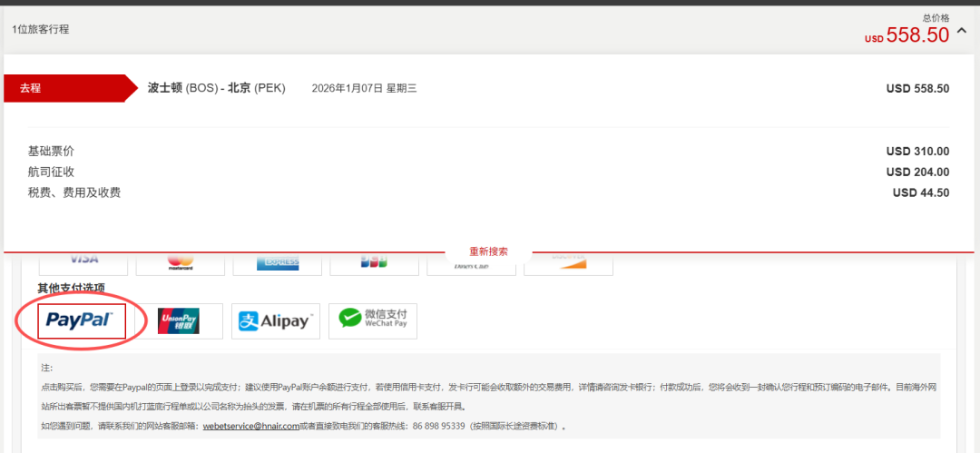Screen dimensions: 980x453
Task: Click the total price USD 558.50 at top
Action: pyautogui.click(x=916, y=35)
